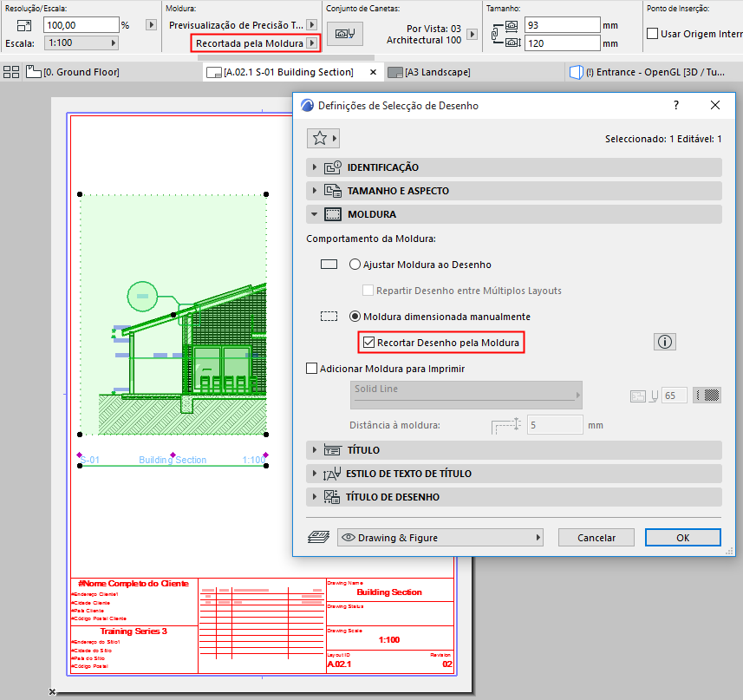Enable Adicionar Moldura para Imprimir
This screenshot has height=700, width=743.
coord(312,369)
